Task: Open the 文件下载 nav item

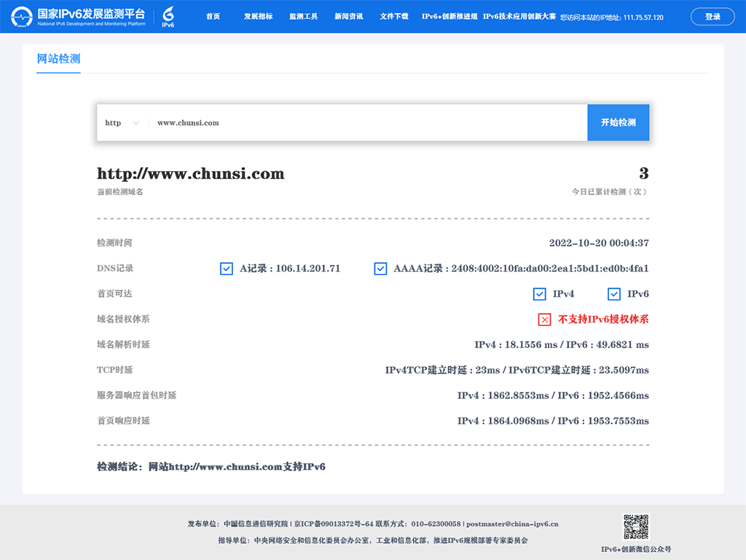Action: click(x=393, y=17)
